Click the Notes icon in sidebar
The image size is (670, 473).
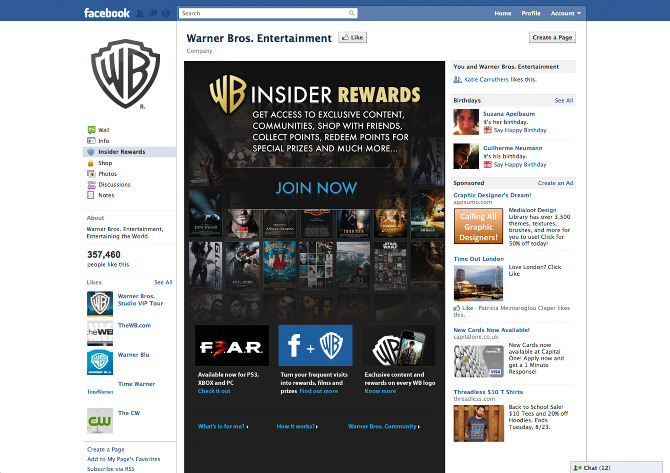[x=91, y=195]
